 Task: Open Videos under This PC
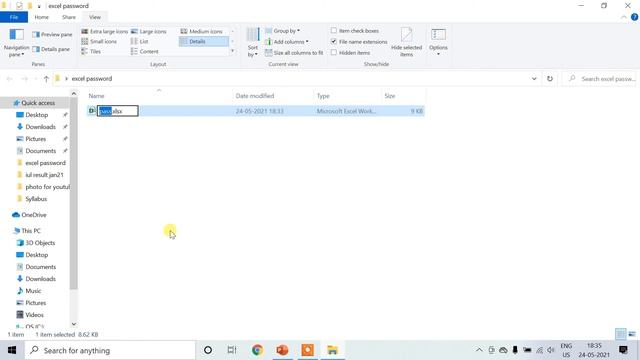(34, 315)
